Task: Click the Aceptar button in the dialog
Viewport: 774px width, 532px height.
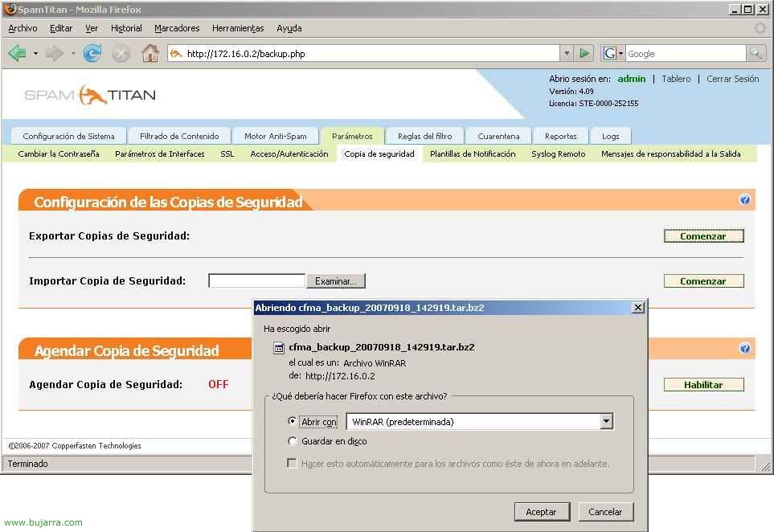Action: [541, 512]
